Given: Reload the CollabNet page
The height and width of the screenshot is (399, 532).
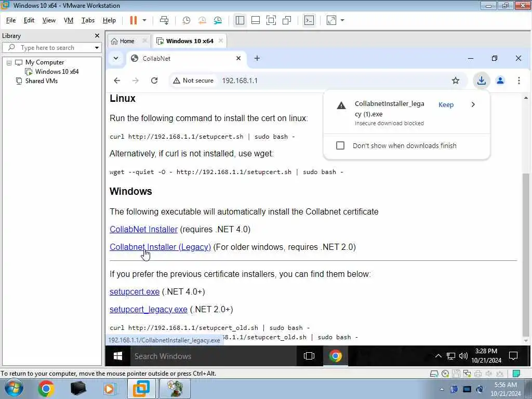Looking at the screenshot, I should point(154,81).
